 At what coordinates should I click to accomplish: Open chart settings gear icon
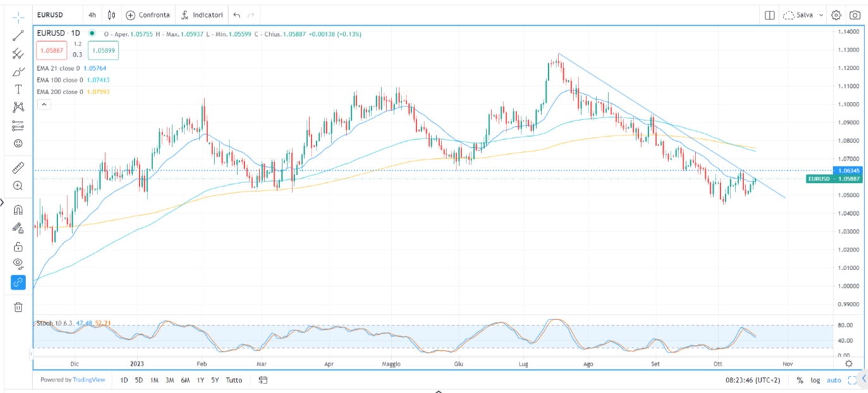point(836,15)
